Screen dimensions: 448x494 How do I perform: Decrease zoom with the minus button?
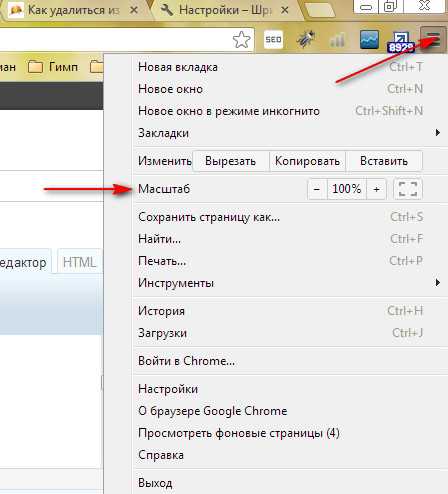click(x=317, y=189)
